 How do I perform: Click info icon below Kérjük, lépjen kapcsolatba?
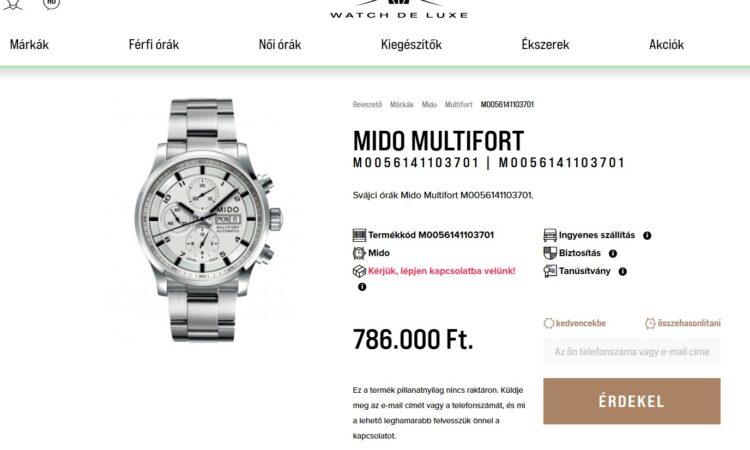pos(362,287)
